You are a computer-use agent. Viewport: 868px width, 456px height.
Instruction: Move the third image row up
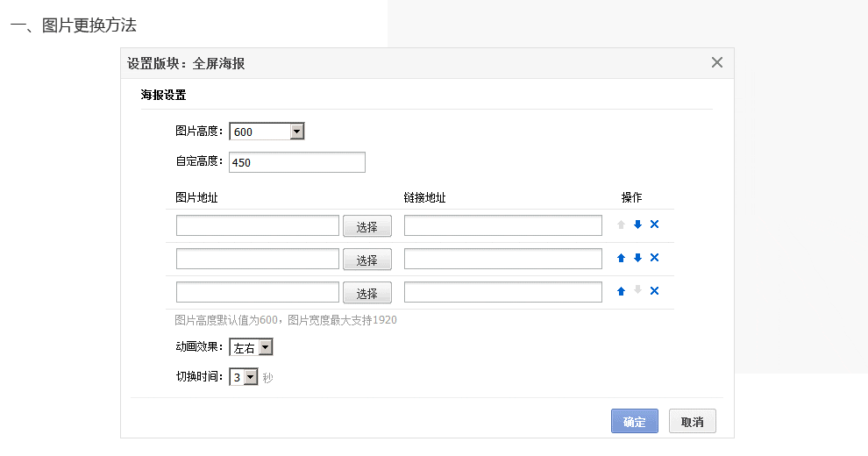pyautogui.click(x=621, y=291)
